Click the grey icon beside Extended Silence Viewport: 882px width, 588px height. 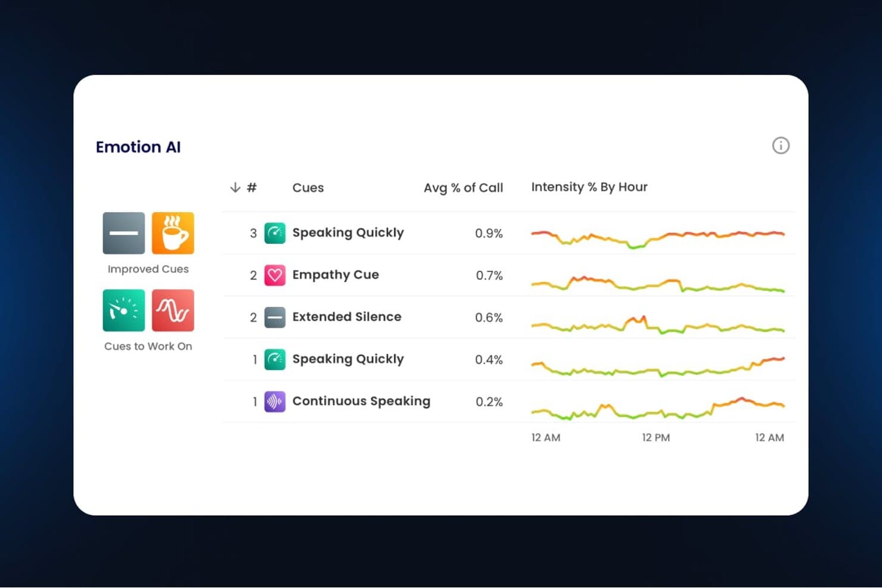[x=275, y=318]
